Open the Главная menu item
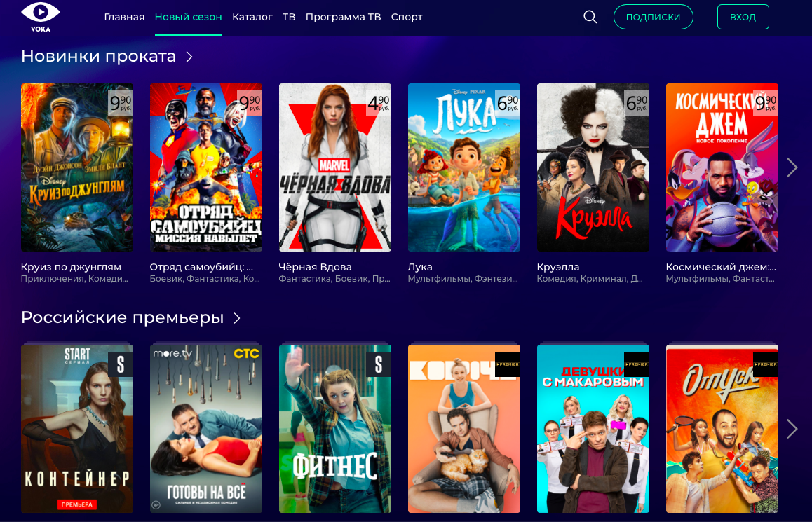This screenshot has width=812, height=522. [x=124, y=17]
